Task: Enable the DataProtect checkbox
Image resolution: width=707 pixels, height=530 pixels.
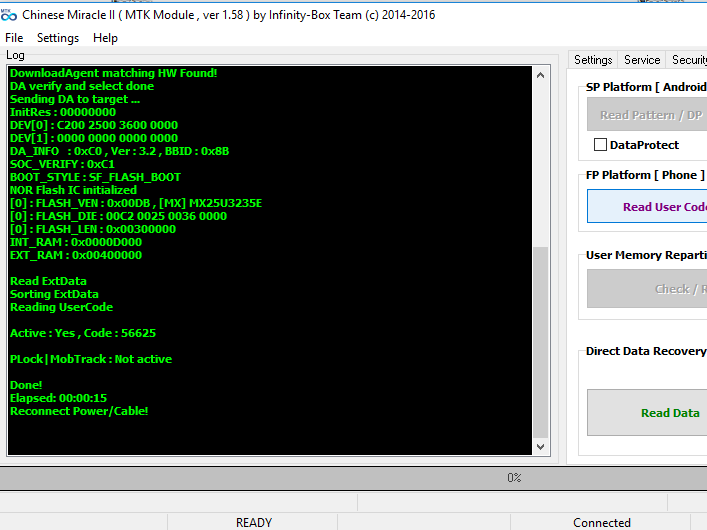Action: pos(601,145)
